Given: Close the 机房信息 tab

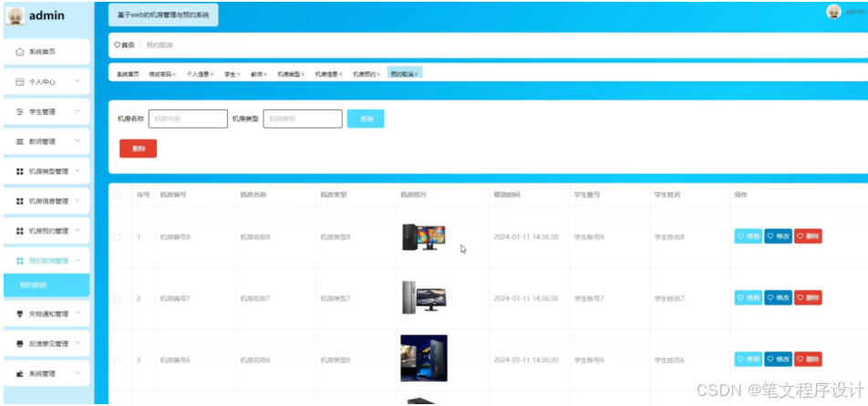Looking at the screenshot, I should point(340,74).
